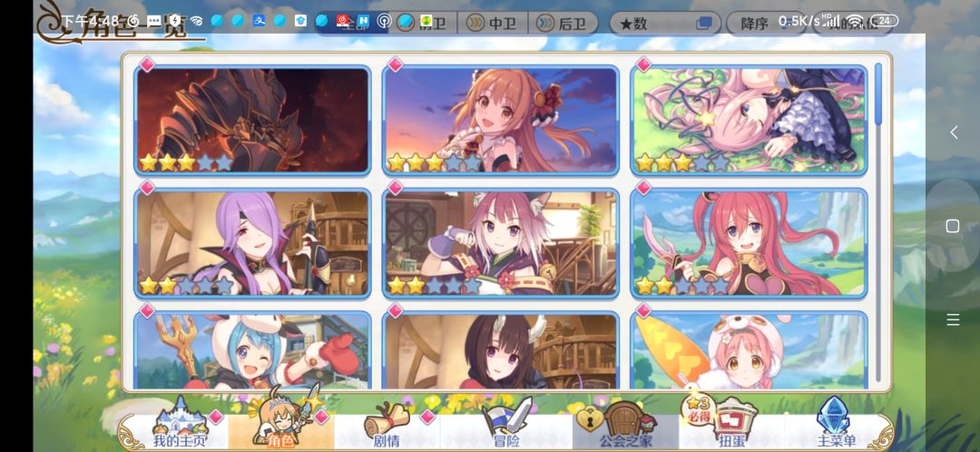Select red twin-tail haired character card
The width and height of the screenshot is (980, 452).
click(749, 242)
